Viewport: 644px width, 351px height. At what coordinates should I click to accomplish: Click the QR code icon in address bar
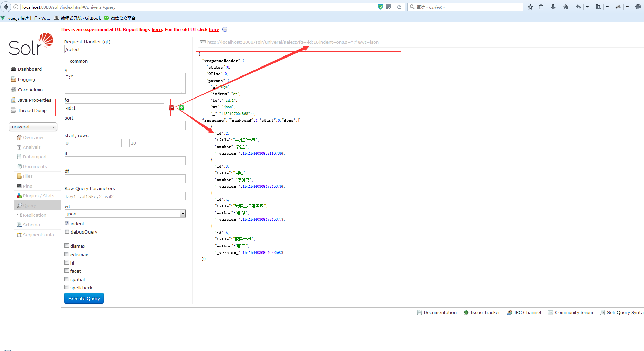click(388, 7)
